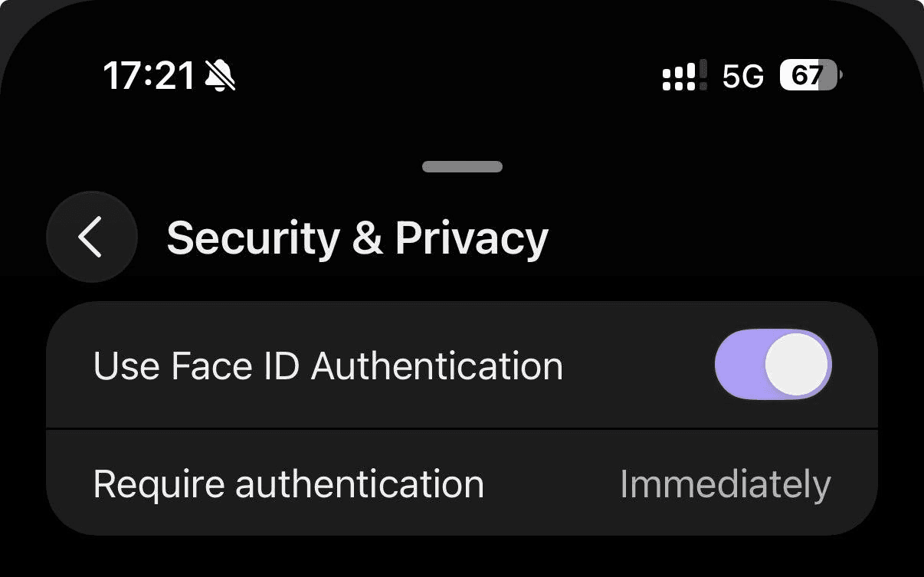Open the Immediately timing dropdown

pos(725,484)
